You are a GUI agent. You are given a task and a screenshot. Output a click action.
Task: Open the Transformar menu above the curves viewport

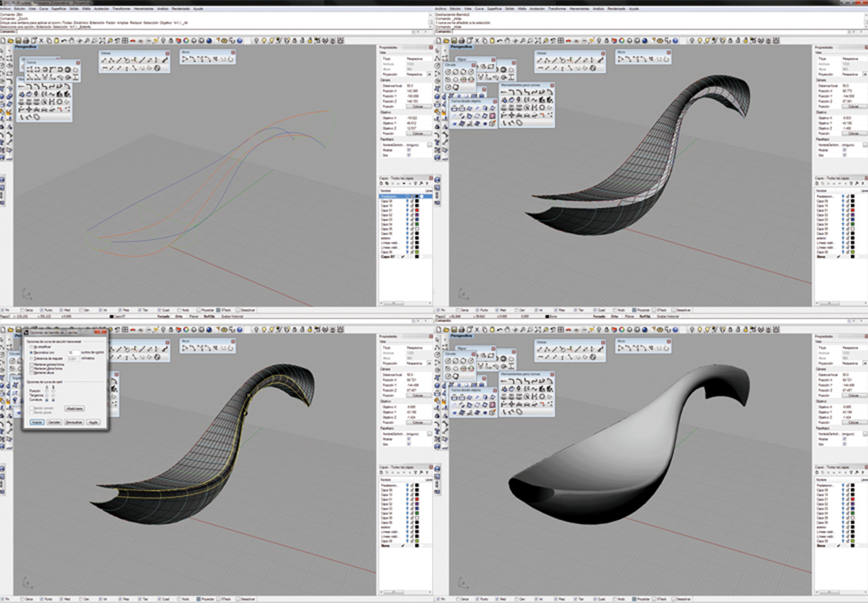click(122, 8)
